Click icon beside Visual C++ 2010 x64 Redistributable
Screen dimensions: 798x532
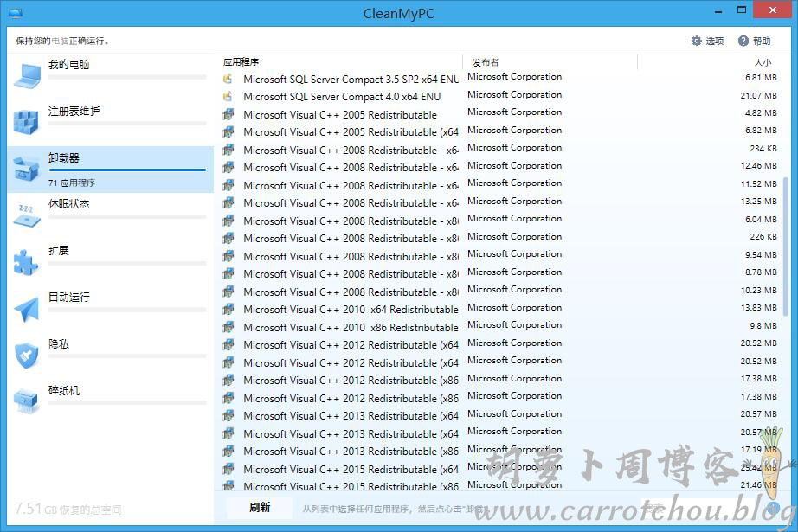[228, 309]
